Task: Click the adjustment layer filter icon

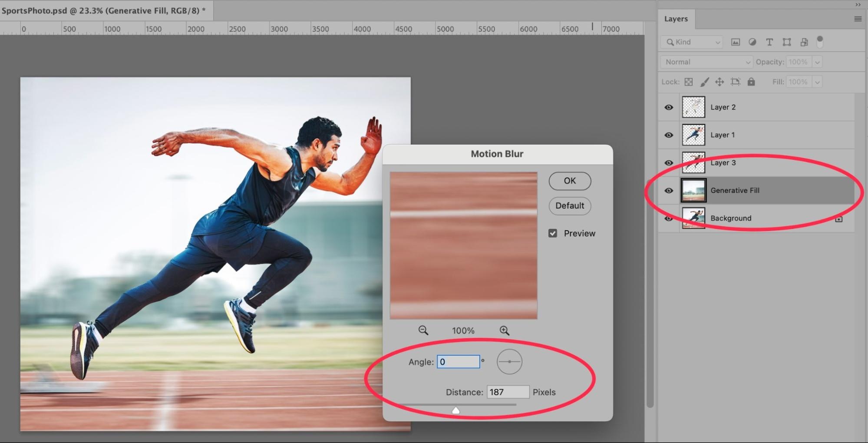Action: (752, 42)
